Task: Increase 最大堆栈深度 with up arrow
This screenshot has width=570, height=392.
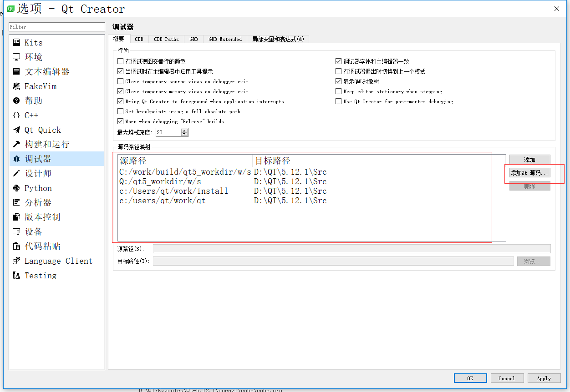Action: [x=184, y=131]
